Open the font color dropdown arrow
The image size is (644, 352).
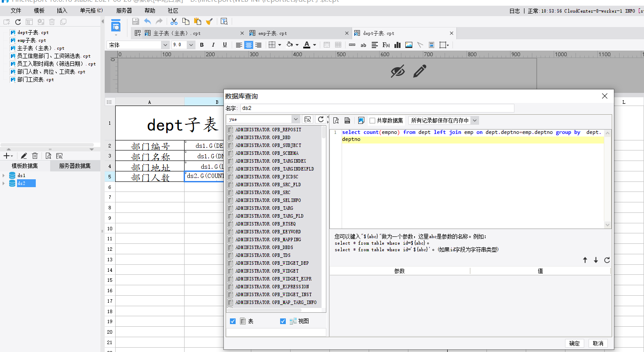click(x=314, y=45)
